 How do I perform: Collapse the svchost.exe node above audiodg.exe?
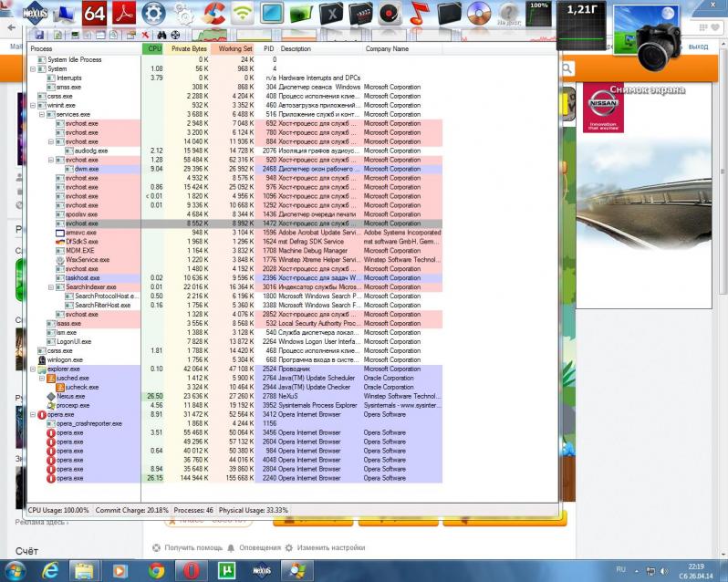tap(51, 141)
